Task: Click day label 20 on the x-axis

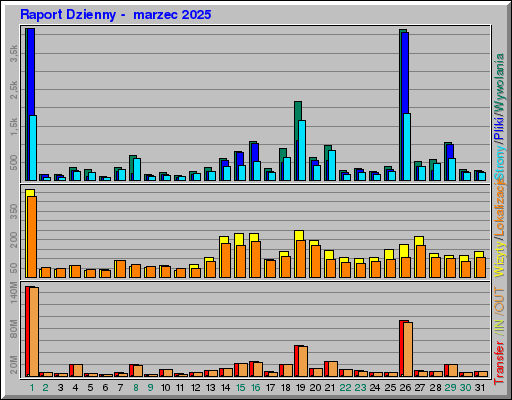Action: [315, 388]
